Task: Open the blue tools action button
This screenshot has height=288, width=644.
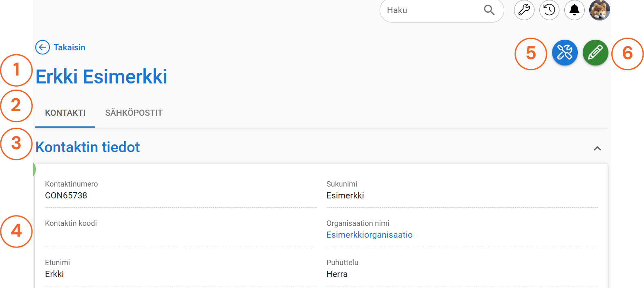Action: tap(565, 53)
